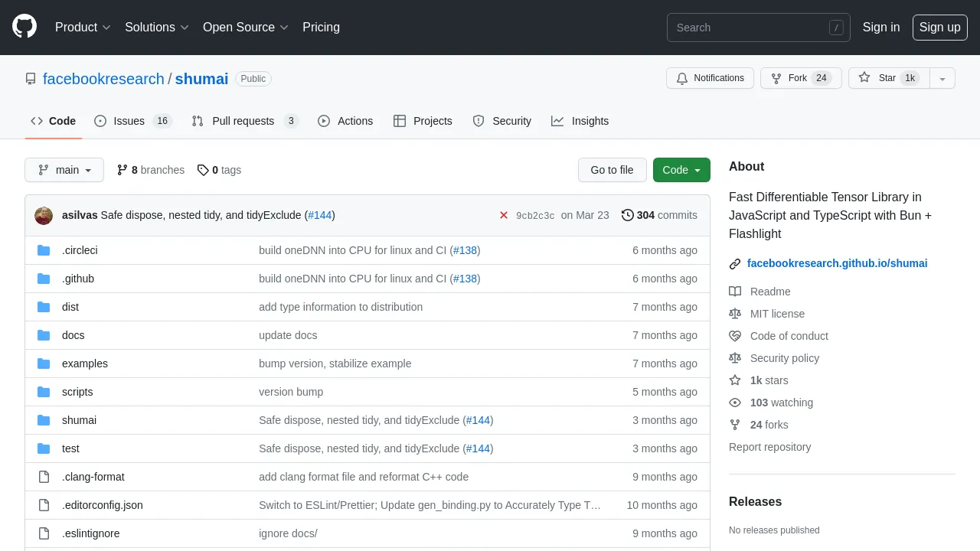This screenshot has height=551, width=980.
Task: Click the Security policy scale icon
Action: point(735,358)
